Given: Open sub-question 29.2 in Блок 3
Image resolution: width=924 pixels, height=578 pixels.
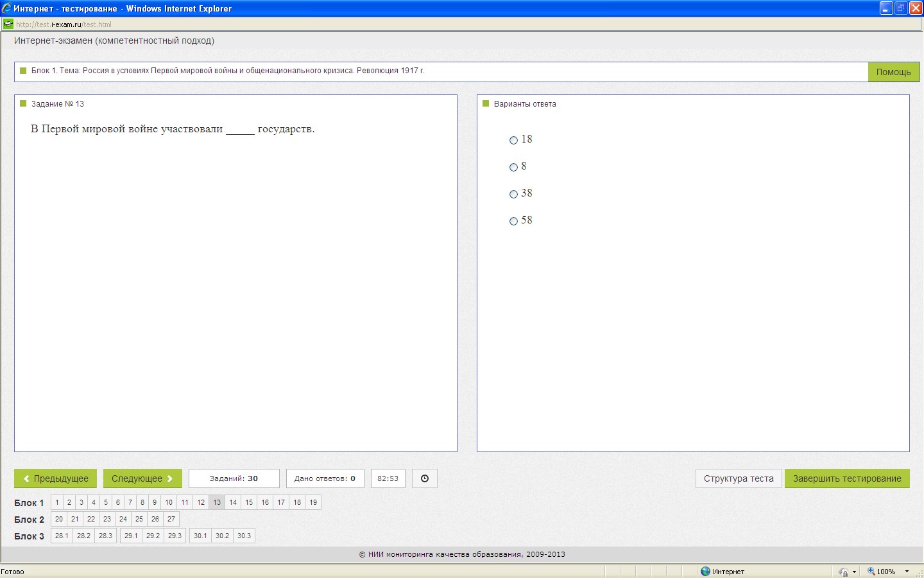Looking at the screenshot, I should click(x=153, y=536).
